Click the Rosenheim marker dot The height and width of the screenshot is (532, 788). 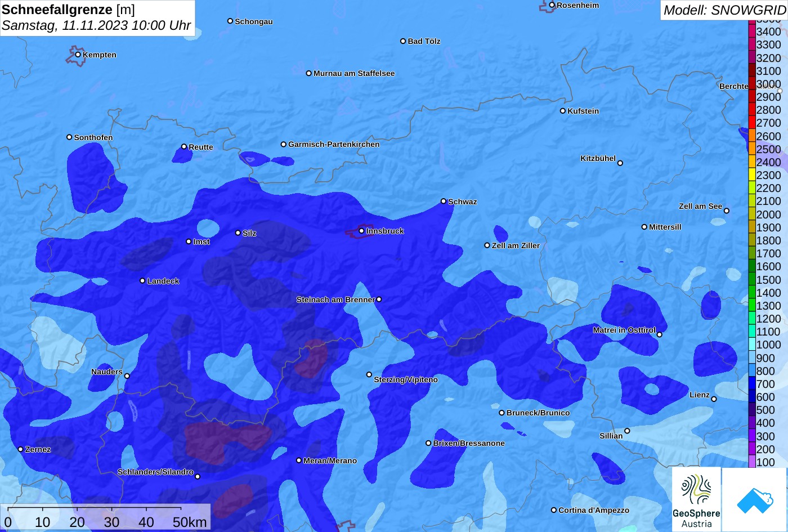tap(552, 5)
